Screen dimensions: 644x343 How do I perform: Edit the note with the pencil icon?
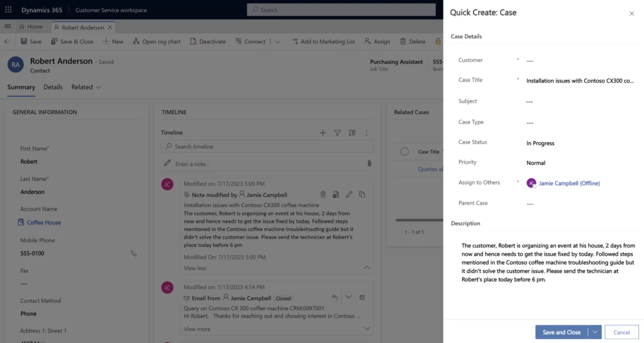349,194
